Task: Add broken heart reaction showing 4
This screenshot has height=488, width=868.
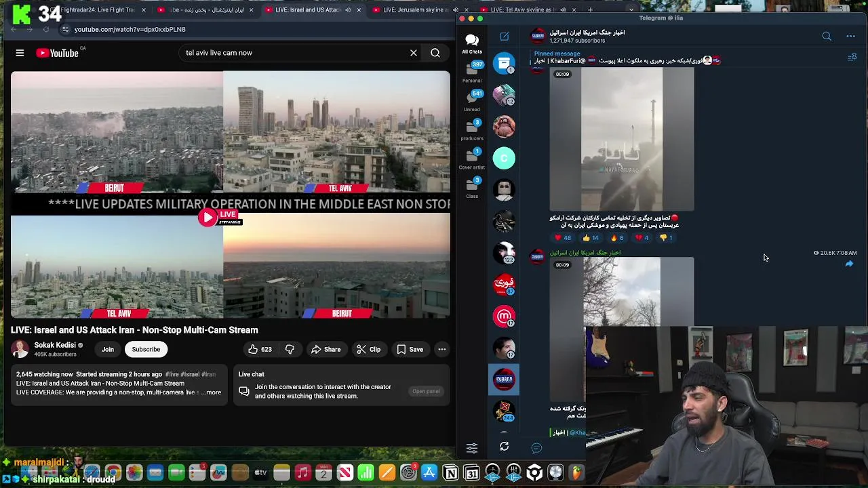Action: click(642, 238)
